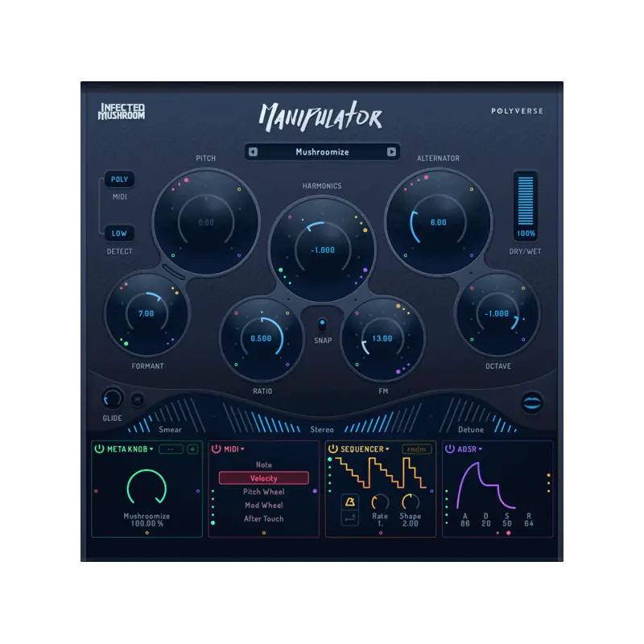Toggle the MIDI modulator power button
Screen dimensions: 644x644
click(x=216, y=449)
